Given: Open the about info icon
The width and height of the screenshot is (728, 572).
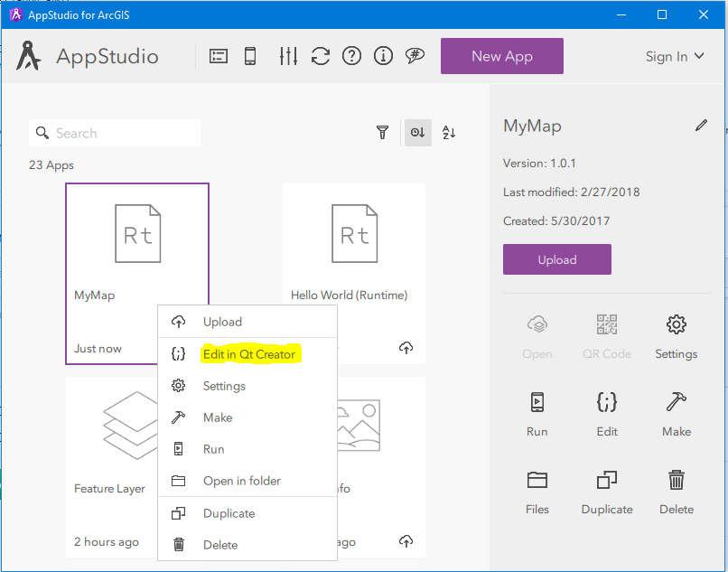Looking at the screenshot, I should point(383,56).
